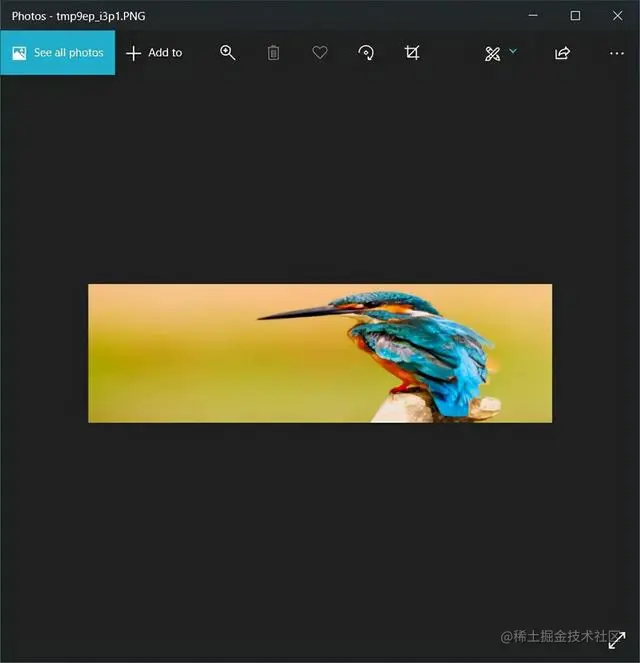Screen dimensions: 640x663
Task: Open See all photos gallery
Action: pos(57,52)
